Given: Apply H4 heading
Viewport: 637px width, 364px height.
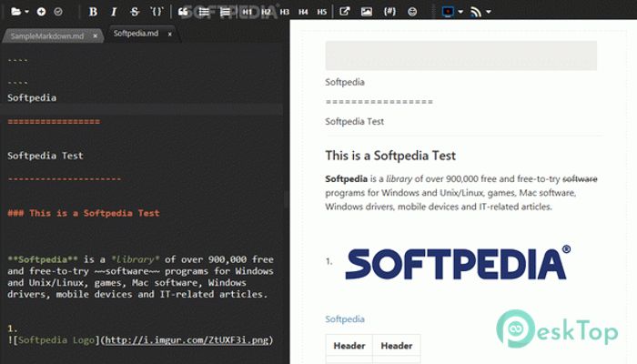Looking at the screenshot, I should point(303,12).
